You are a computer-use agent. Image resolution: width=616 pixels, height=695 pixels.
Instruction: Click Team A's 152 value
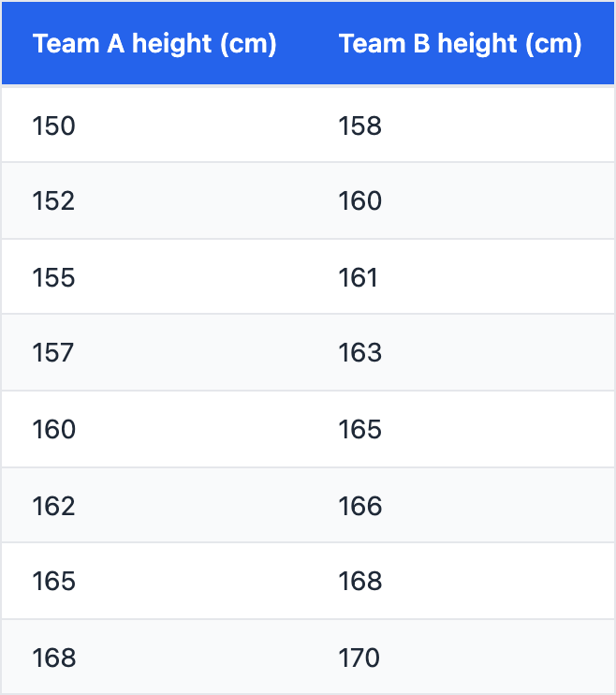[53, 201]
